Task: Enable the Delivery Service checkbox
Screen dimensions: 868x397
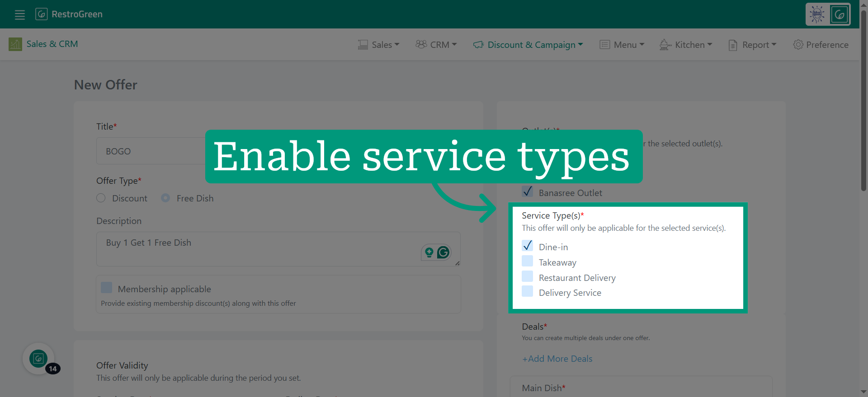Action: tap(527, 291)
